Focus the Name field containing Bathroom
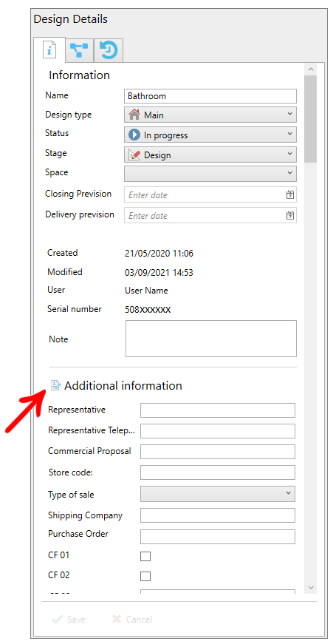Screen dimensions: 333x644 click(x=210, y=96)
